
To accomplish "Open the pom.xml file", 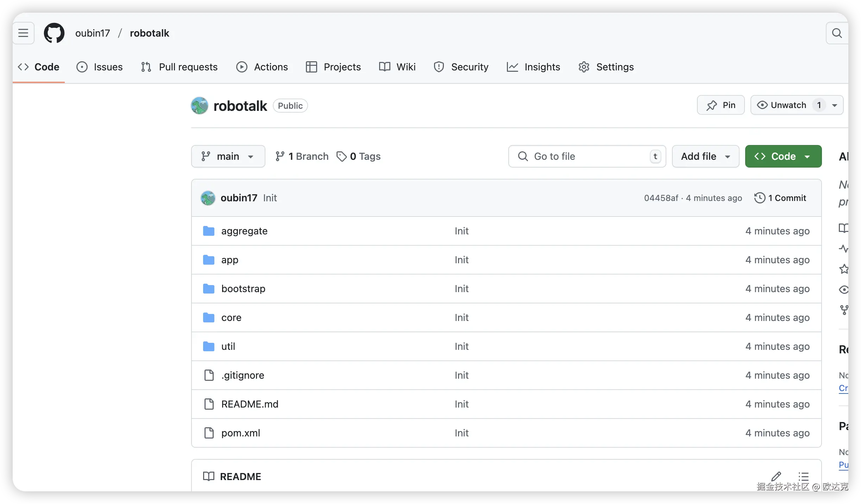I will (x=240, y=433).
